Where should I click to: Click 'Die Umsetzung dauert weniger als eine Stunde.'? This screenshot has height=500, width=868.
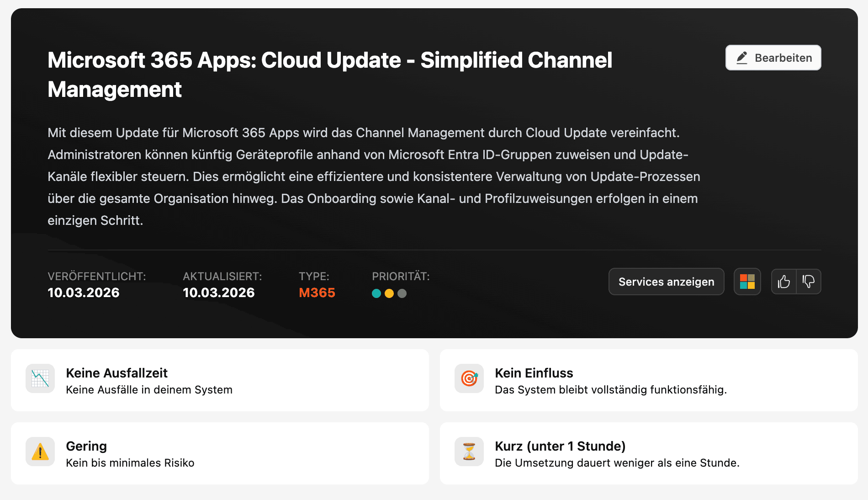click(x=617, y=463)
